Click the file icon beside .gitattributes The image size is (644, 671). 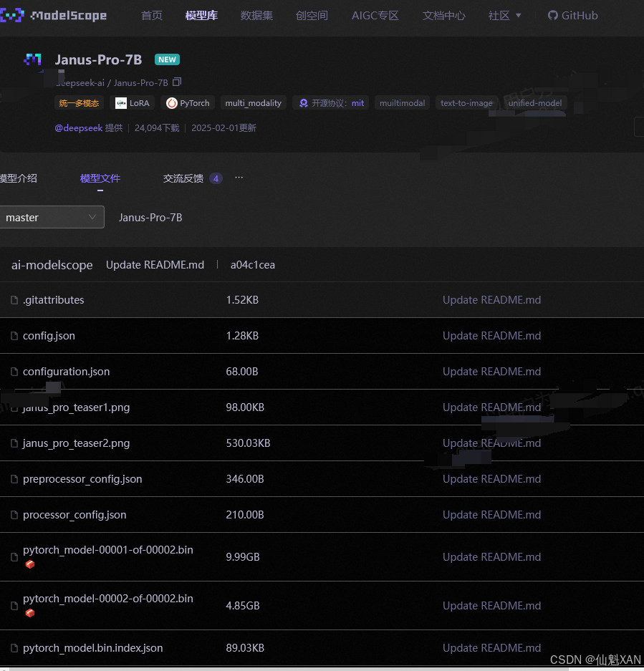coord(14,299)
